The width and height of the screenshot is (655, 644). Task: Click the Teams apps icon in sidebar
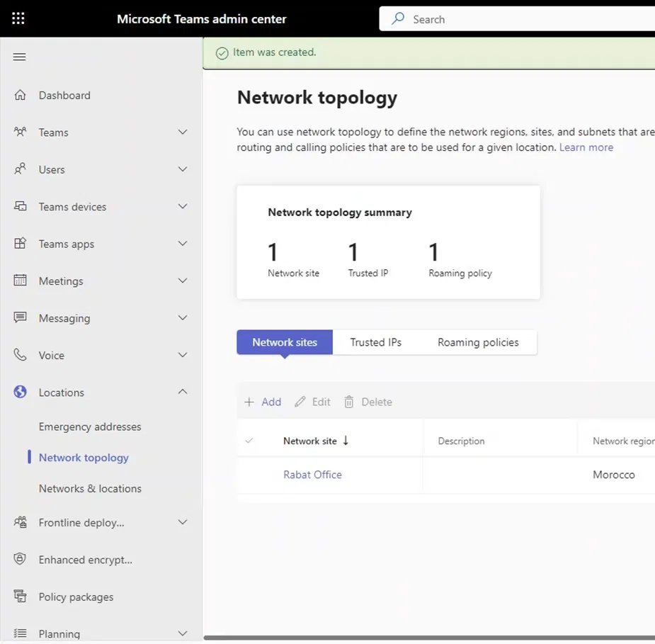[x=21, y=244]
